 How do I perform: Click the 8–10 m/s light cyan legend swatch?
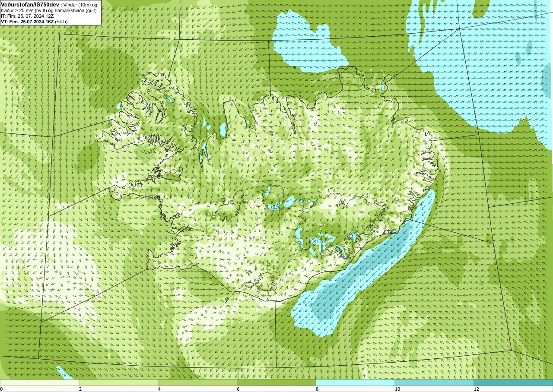pos(356,383)
